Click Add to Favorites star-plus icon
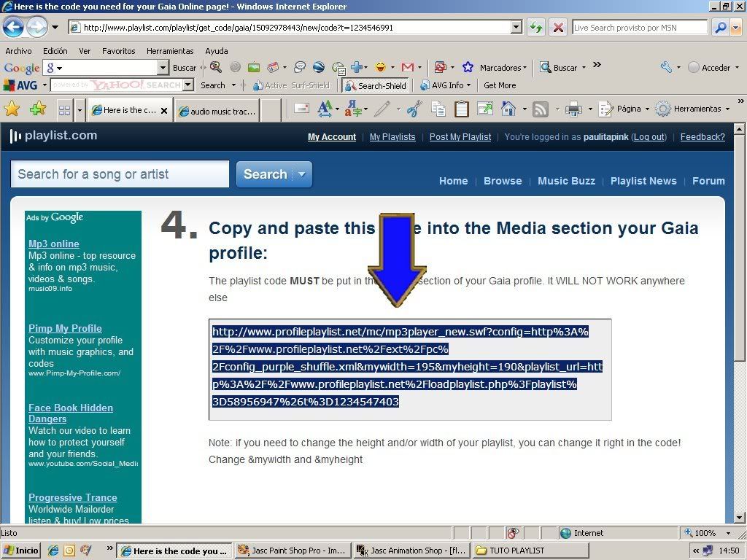747x560 pixels. tap(38, 109)
